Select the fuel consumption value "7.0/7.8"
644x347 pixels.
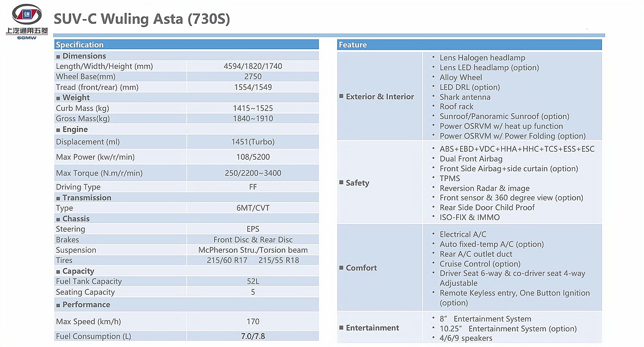(253, 336)
